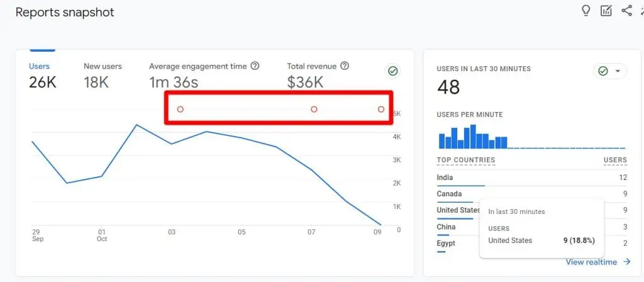Select the New users metric tab
644x282 pixels.
click(103, 74)
